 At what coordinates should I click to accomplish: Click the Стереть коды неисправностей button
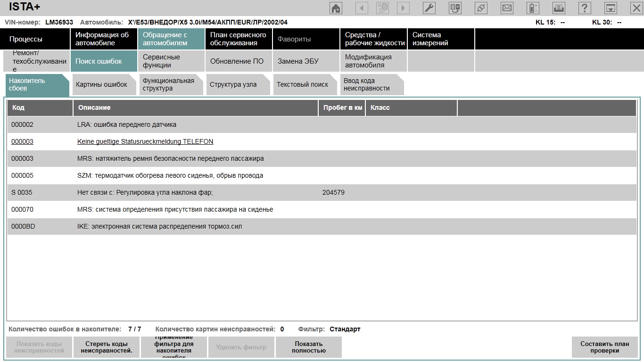point(107,347)
